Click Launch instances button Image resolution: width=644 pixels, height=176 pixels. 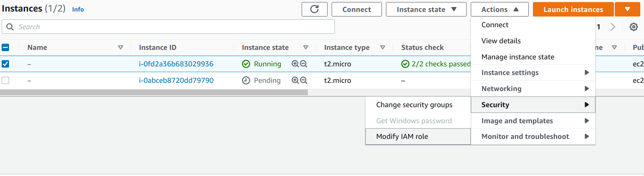pos(573,9)
